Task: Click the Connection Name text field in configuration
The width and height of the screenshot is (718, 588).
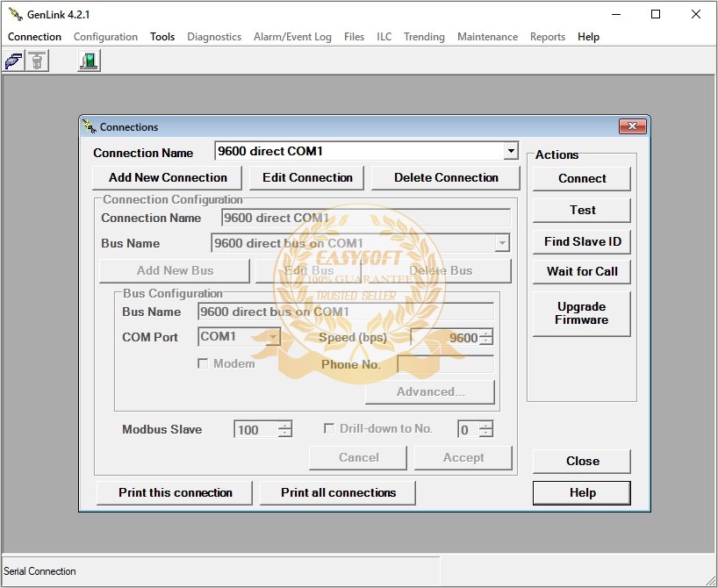Action: tap(366, 218)
